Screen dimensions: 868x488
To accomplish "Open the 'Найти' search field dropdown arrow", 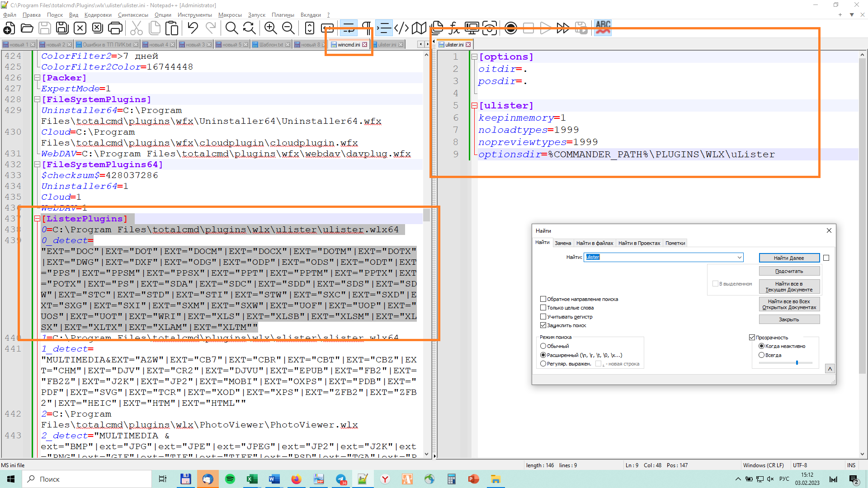I will pyautogui.click(x=740, y=258).
